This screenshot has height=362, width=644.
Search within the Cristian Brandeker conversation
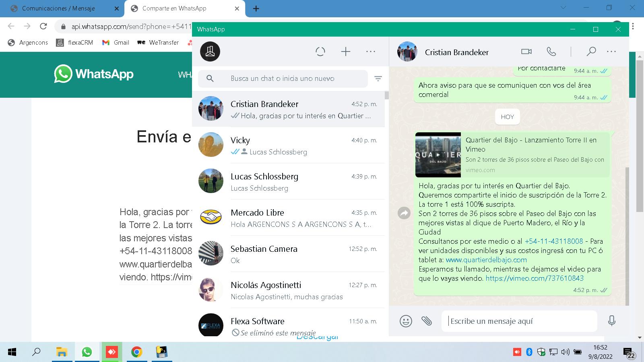591,51
